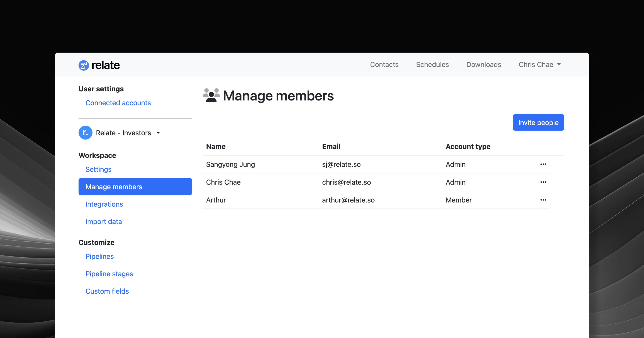The image size is (644, 338).
Task: Click the Account type column header
Action: click(x=468, y=146)
